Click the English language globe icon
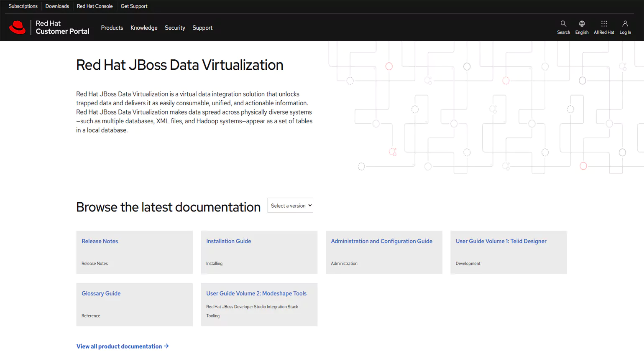644x351 pixels. click(582, 26)
